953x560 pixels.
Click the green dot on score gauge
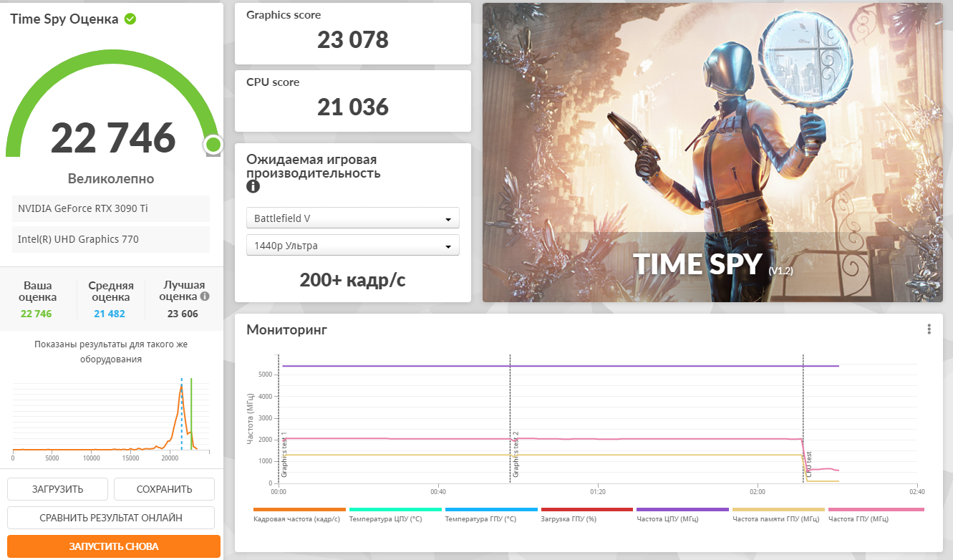click(213, 145)
